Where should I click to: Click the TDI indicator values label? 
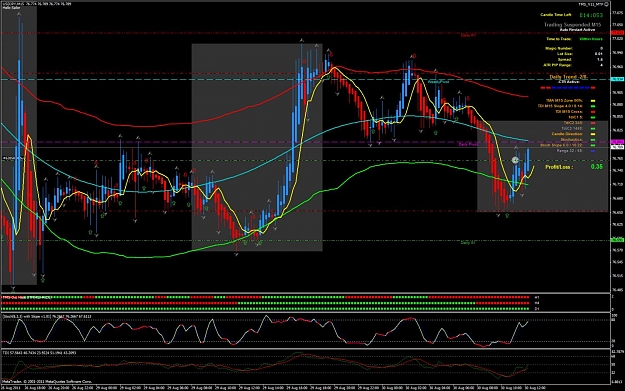pyautogui.click(x=39, y=353)
